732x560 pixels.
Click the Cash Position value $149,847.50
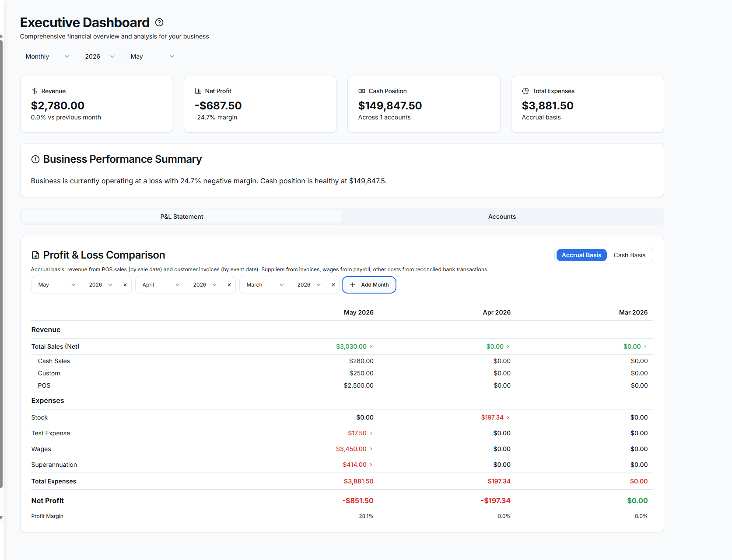(390, 105)
